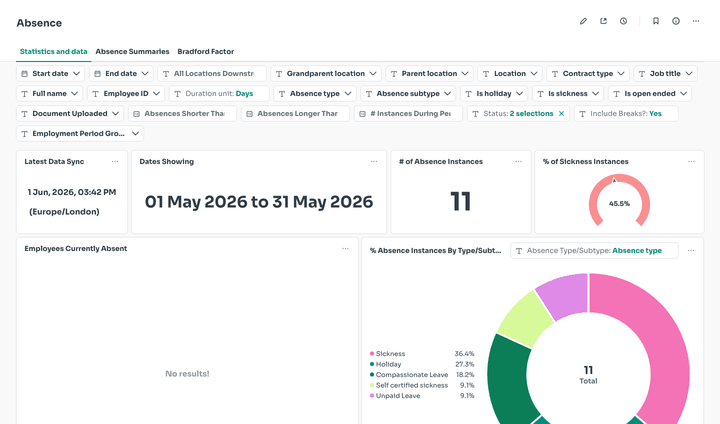
Task: Click the 1 Jun, 2026 sync time
Action: point(72,192)
